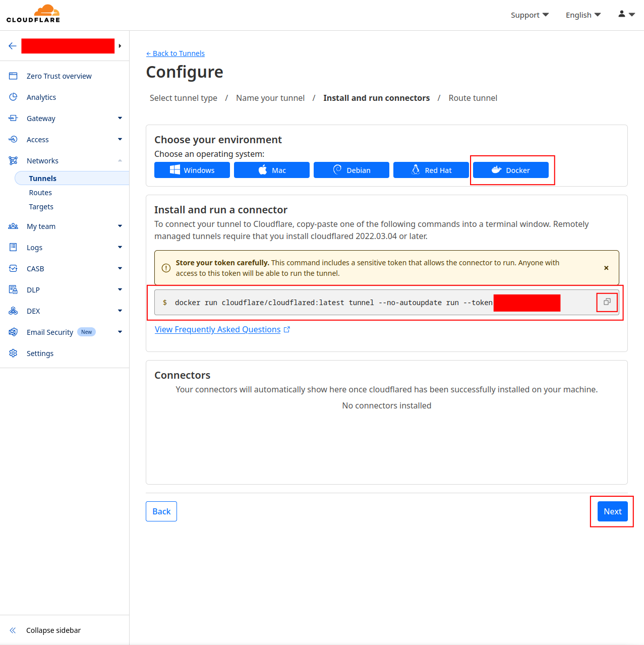Click the external link icon beside FAQ
This screenshot has width=644, height=645.
click(287, 329)
